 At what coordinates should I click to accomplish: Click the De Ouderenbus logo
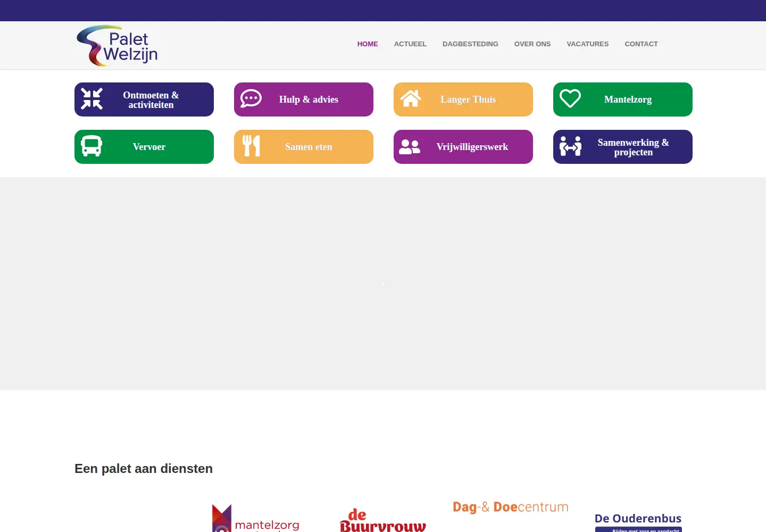click(x=638, y=522)
